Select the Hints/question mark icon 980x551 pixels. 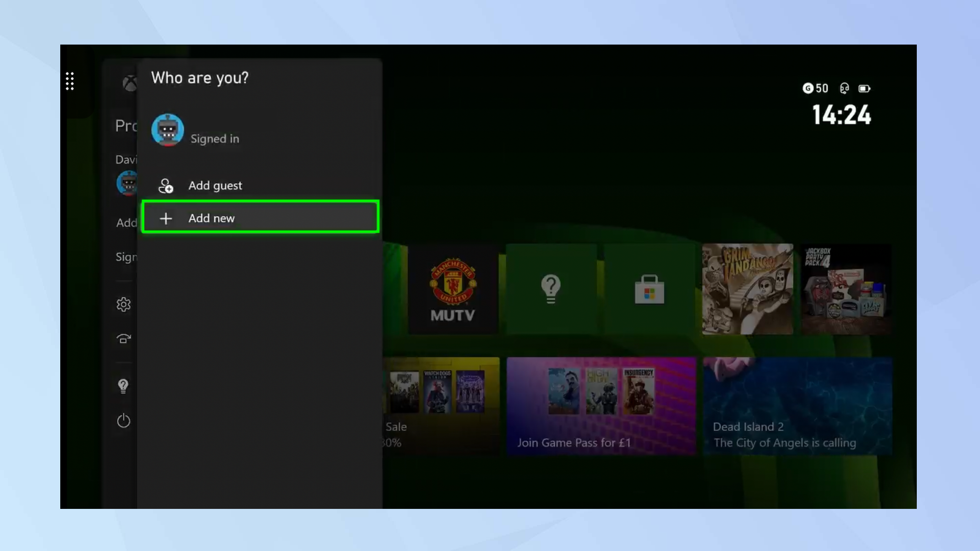pyautogui.click(x=551, y=289)
